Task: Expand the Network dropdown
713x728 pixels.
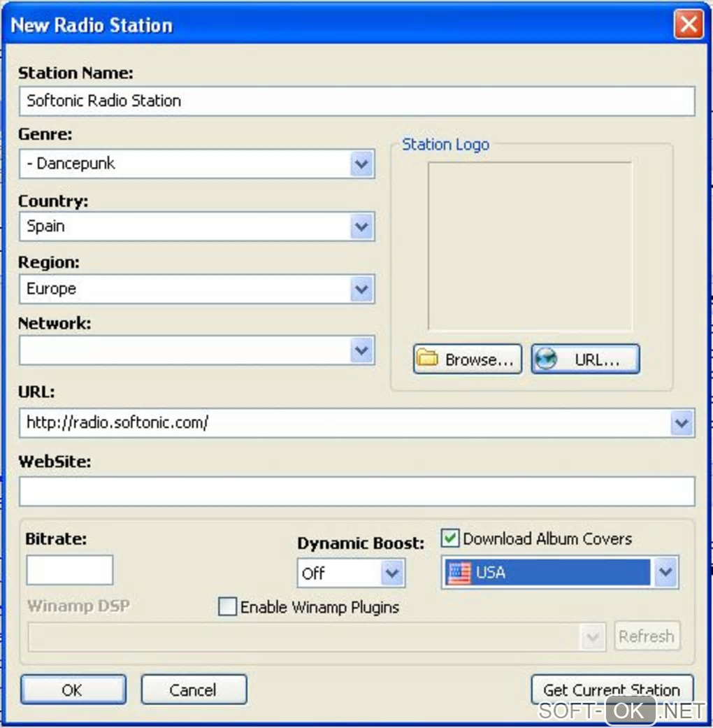Action: point(362,350)
